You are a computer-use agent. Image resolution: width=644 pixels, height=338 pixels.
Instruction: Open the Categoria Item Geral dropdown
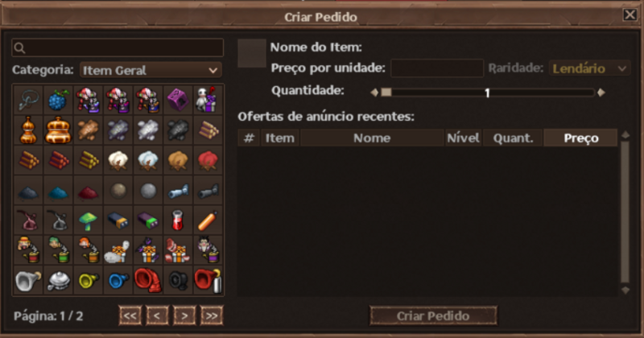point(151,70)
